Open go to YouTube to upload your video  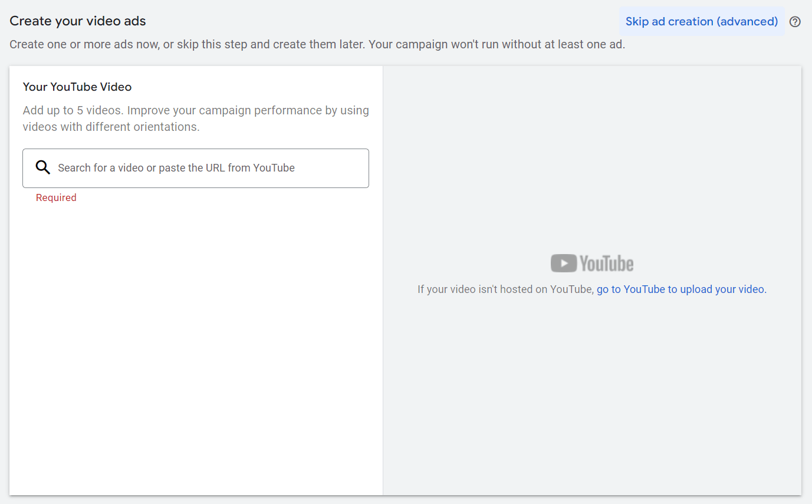pos(681,289)
